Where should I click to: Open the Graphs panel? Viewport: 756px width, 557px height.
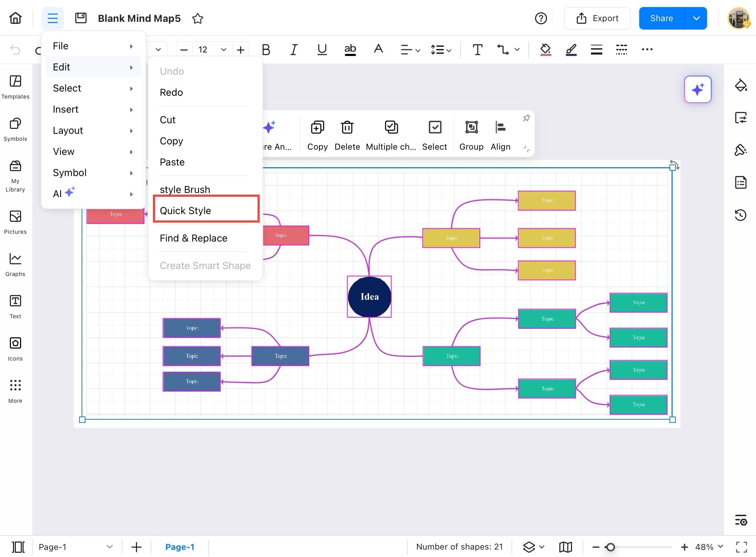15,263
